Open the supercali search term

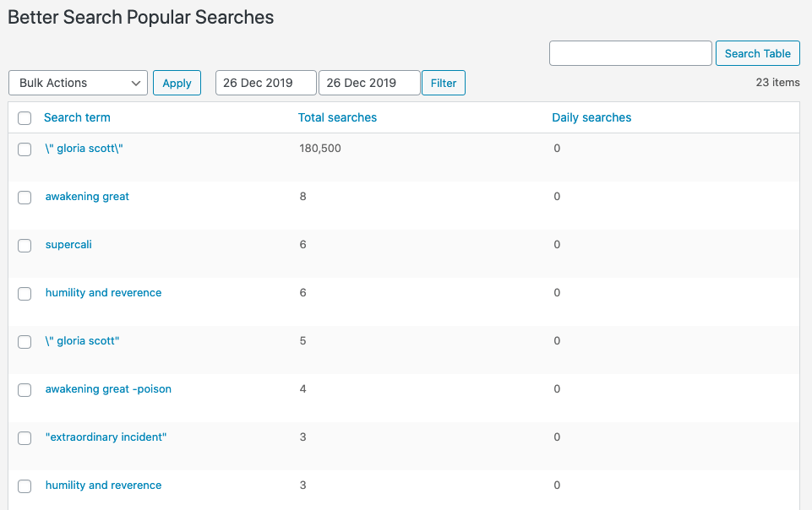[68, 245]
